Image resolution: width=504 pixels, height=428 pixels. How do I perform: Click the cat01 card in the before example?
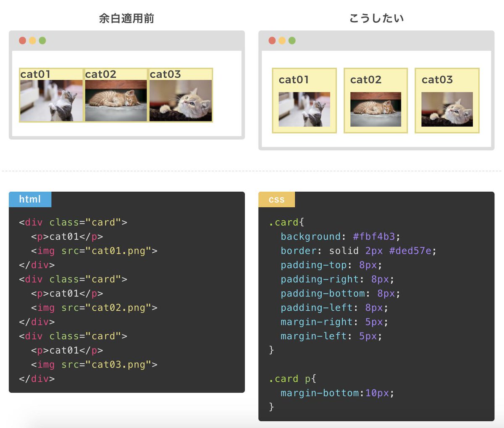[51, 95]
